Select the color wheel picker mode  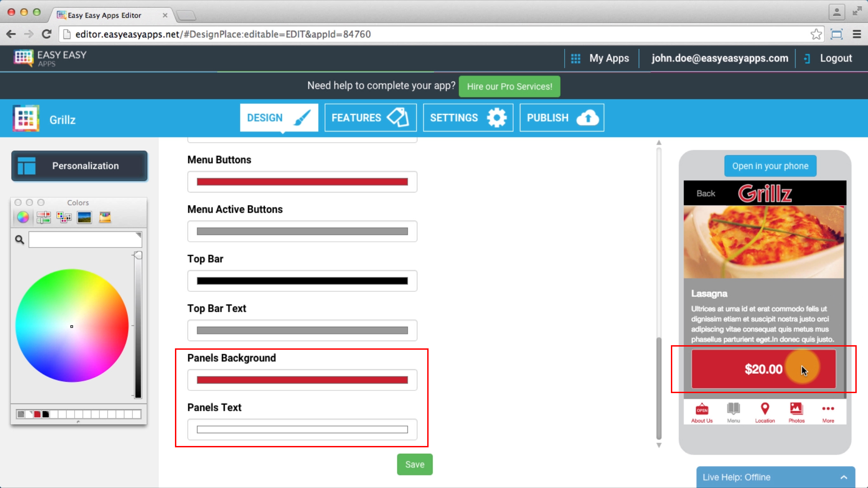pyautogui.click(x=23, y=217)
